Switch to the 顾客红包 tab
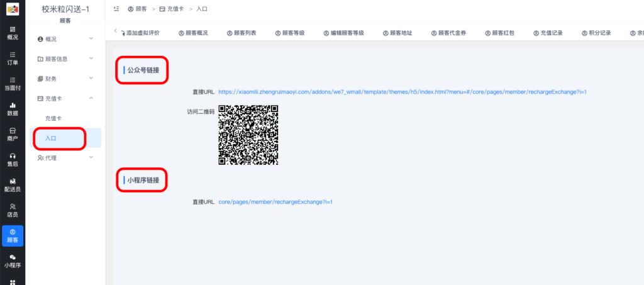644x285 pixels. coord(499,33)
